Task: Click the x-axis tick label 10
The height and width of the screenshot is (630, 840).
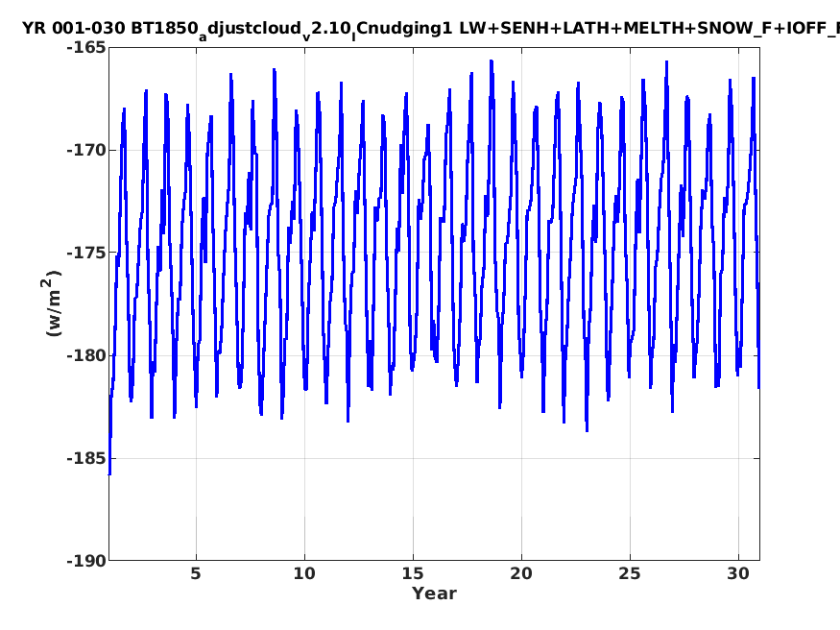Action: pyautogui.click(x=304, y=573)
